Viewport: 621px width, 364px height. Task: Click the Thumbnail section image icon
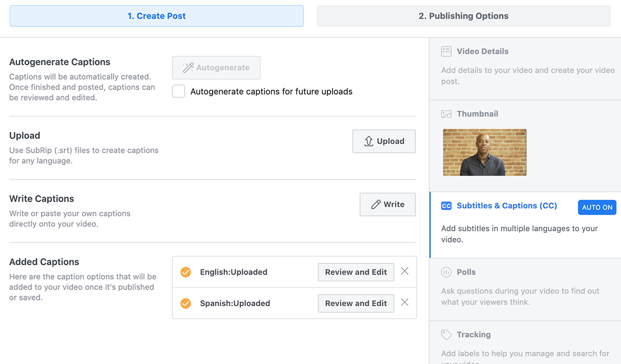(x=446, y=114)
